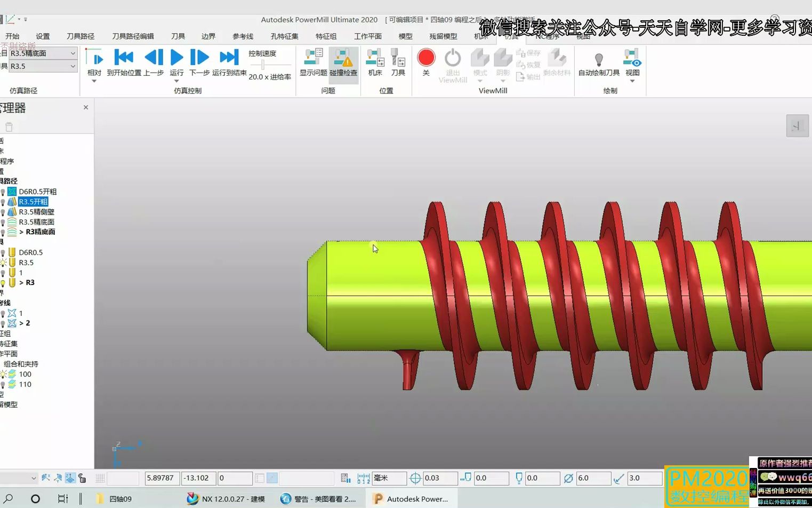Open the 相对 relative simulation icon
This screenshot has width=812, height=508.
tap(94, 58)
